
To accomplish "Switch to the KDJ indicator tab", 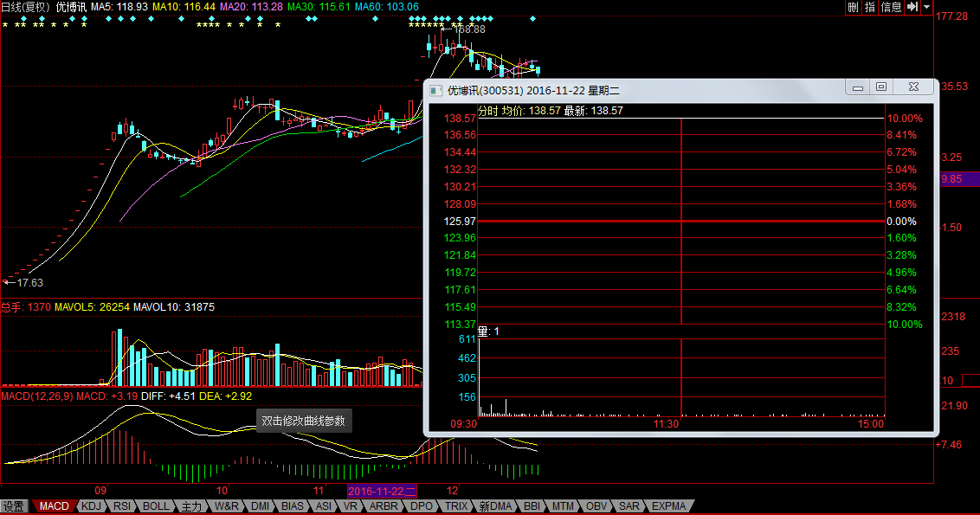I will [90, 506].
